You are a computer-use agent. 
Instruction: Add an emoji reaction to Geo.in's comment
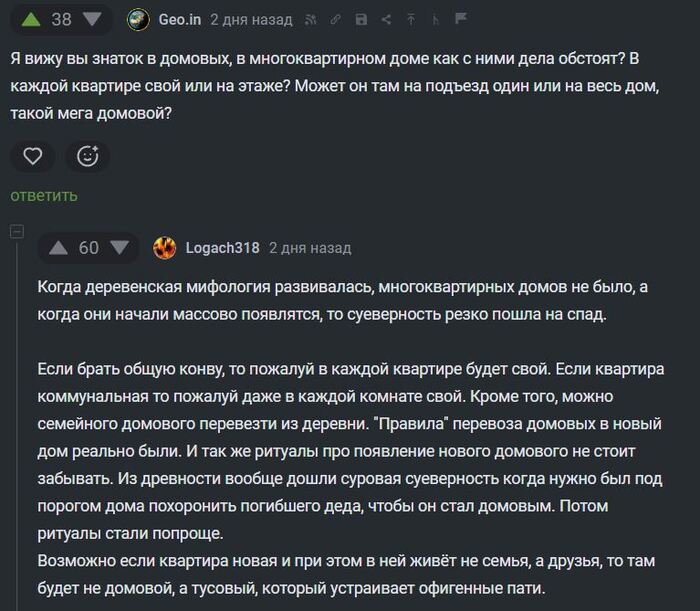[88, 156]
